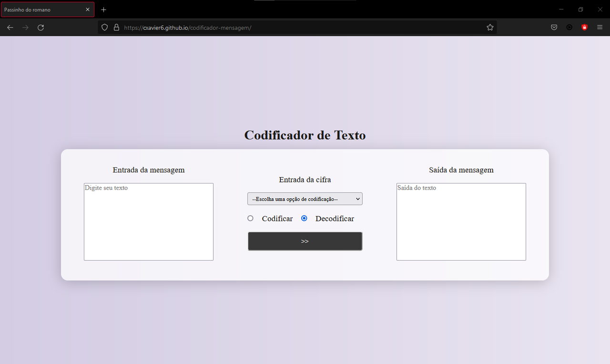
Task: Open the encoding options dropdown
Action: 305,199
